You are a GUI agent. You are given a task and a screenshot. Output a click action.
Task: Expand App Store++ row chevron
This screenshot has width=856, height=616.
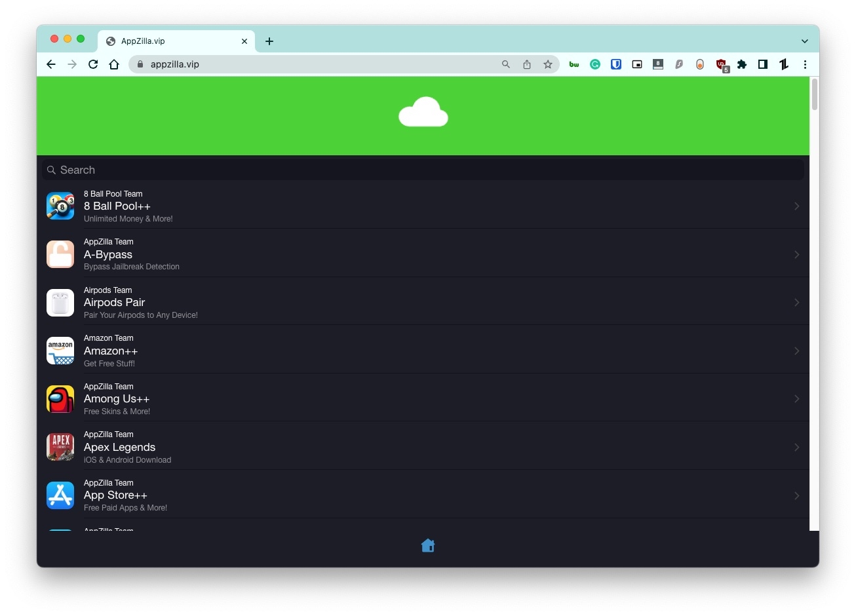pos(796,495)
